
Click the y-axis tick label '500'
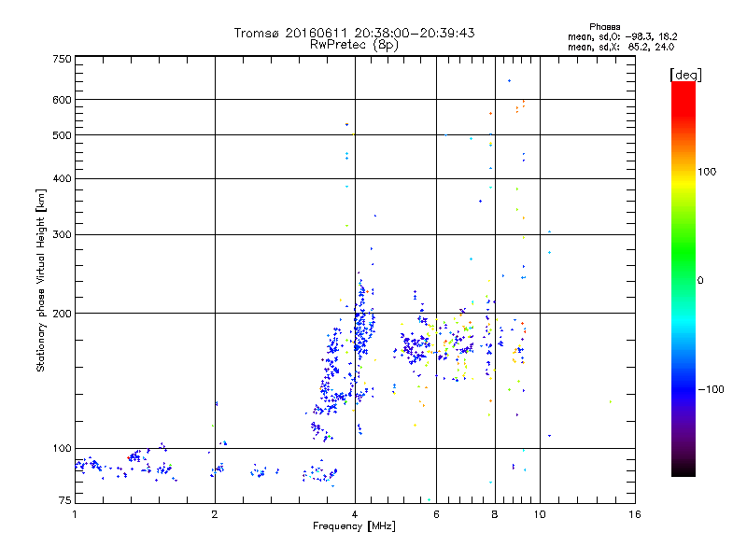click(x=62, y=135)
